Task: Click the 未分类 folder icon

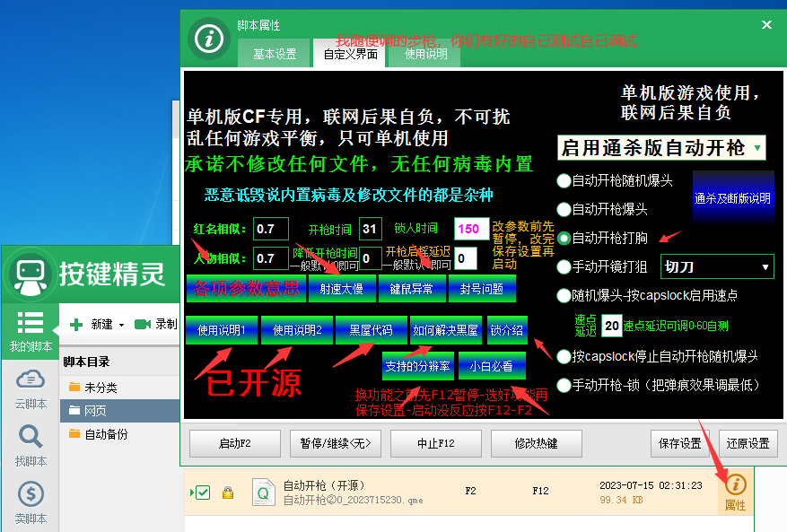Action: 74,387
